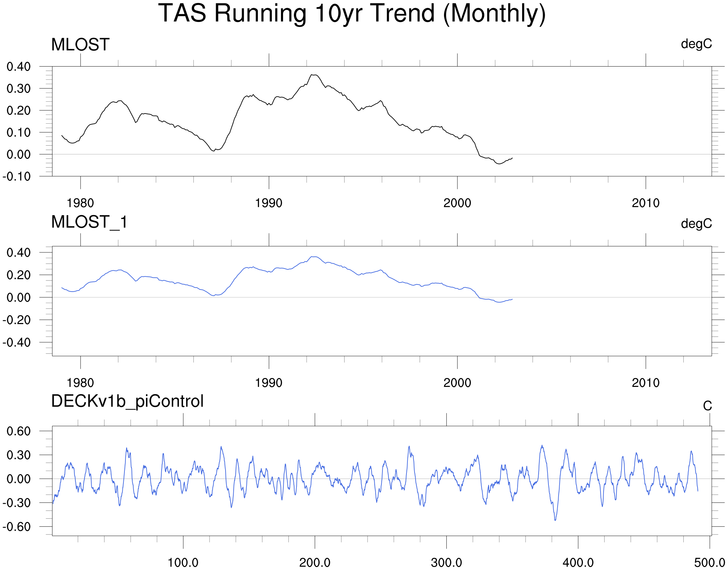Click the -0.40 y-axis label of MLOST_1 plot

[x=17, y=342]
